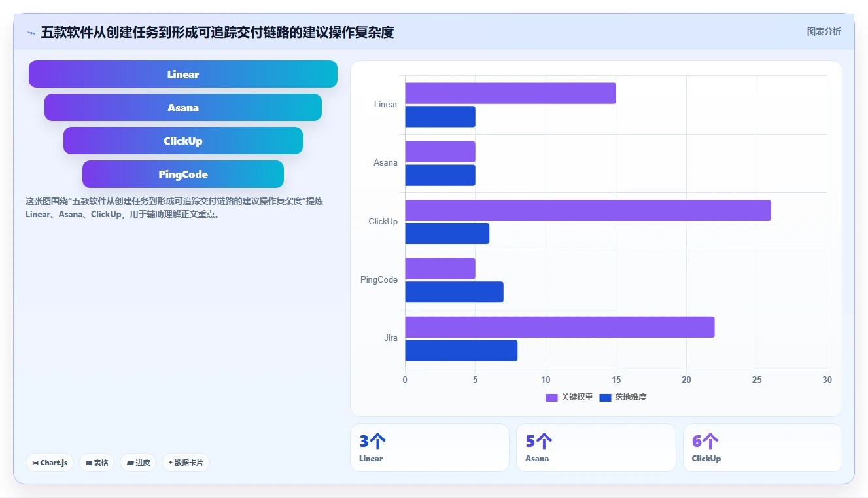Click Asana's blue 落地难度 bar

coord(440,175)
